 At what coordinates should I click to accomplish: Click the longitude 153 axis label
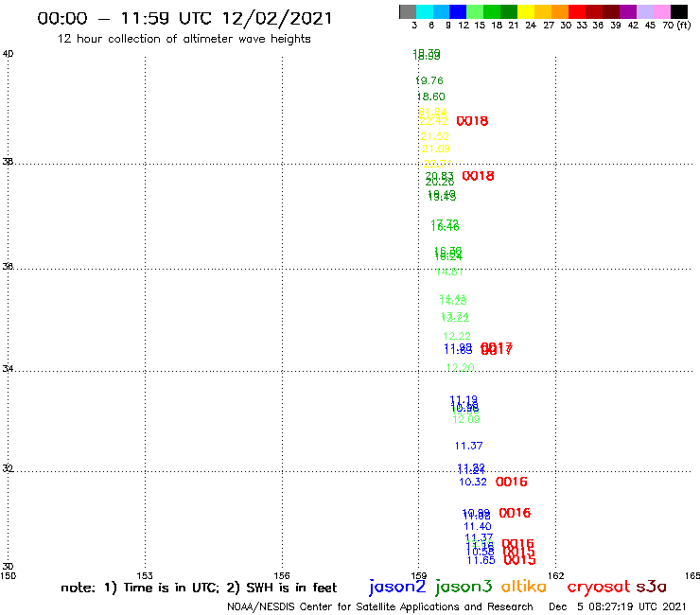(145, 575)
